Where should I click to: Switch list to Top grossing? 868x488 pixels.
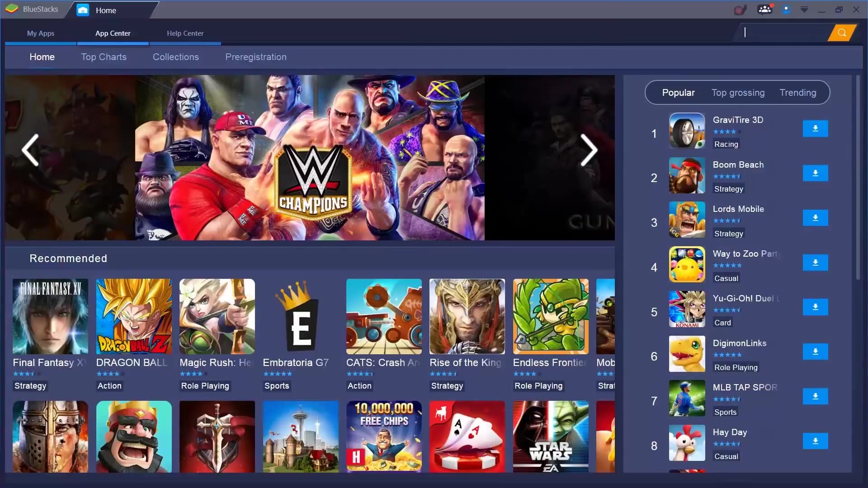tap(738, 93)
